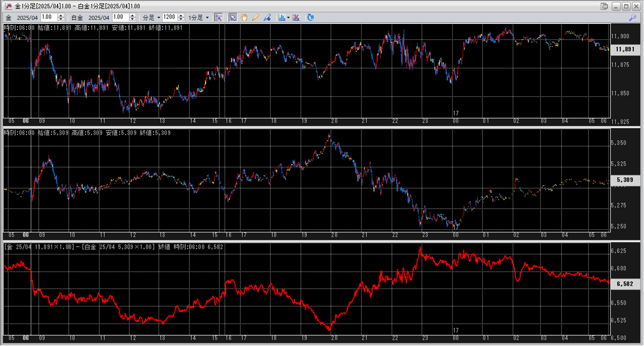Open the dropdown arrow beside chart indicator icon

click(x=288, y=18)
